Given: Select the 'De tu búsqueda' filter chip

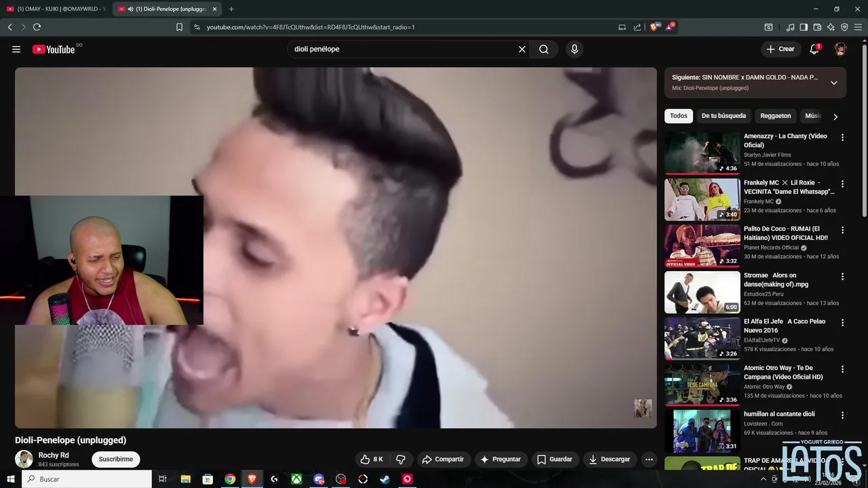Looking at the screenshot, I should (724, 116).
